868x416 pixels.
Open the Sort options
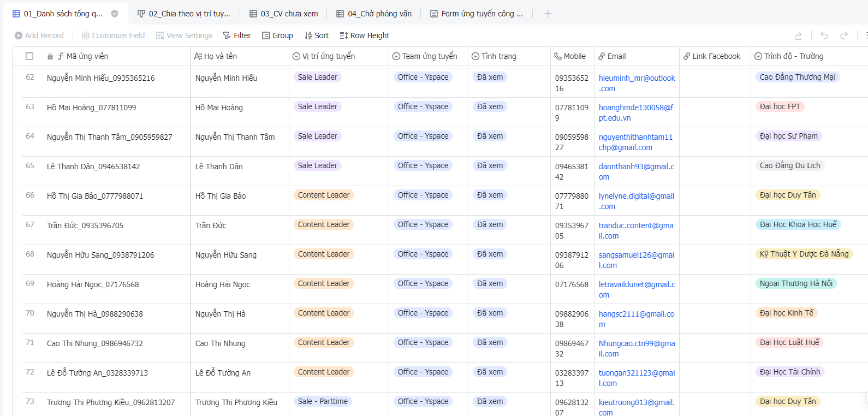click(x=317, y=35)
